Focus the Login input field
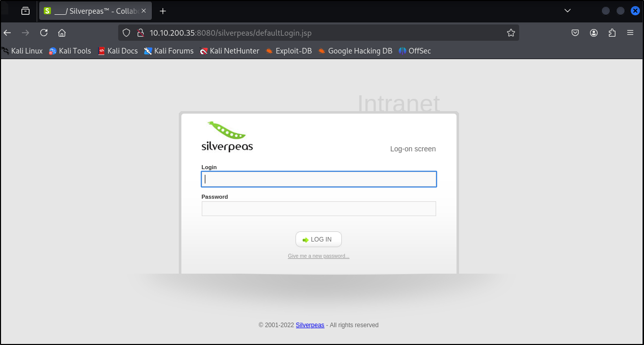This screenshot has width=644, height=345. click(x=318, y=179)
